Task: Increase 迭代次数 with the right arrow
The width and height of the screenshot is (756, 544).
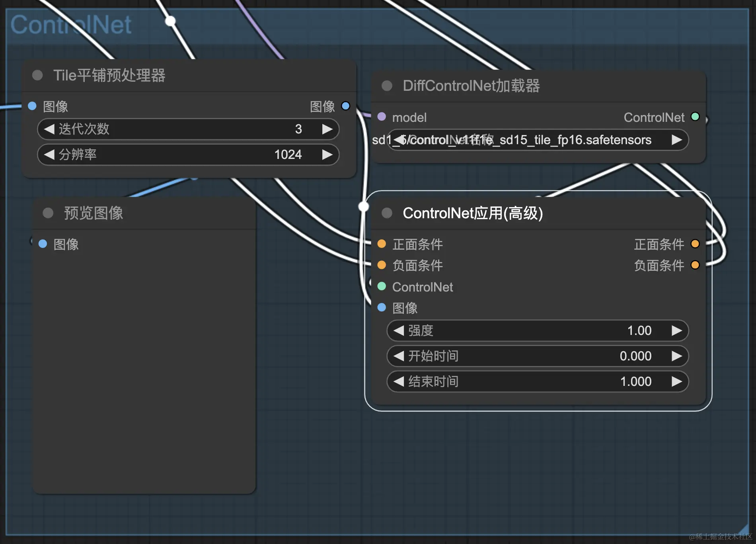Action: click(x=327, y=129)
